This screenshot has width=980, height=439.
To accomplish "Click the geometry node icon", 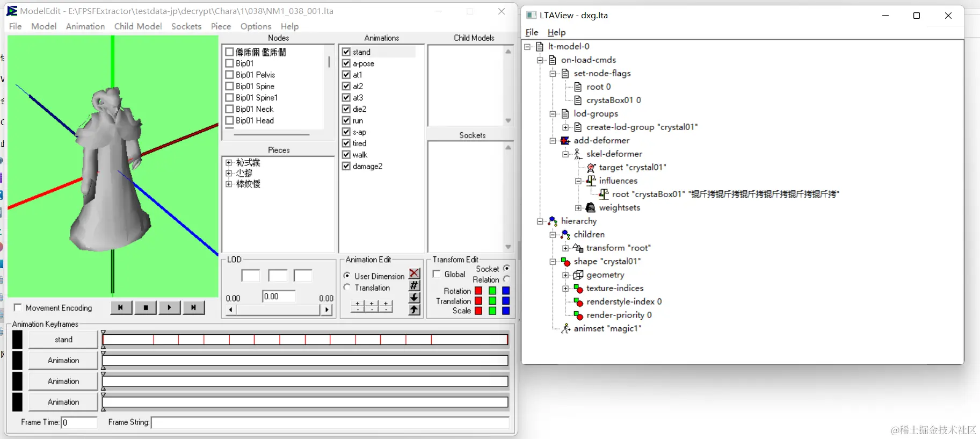I will coord(578,275).
